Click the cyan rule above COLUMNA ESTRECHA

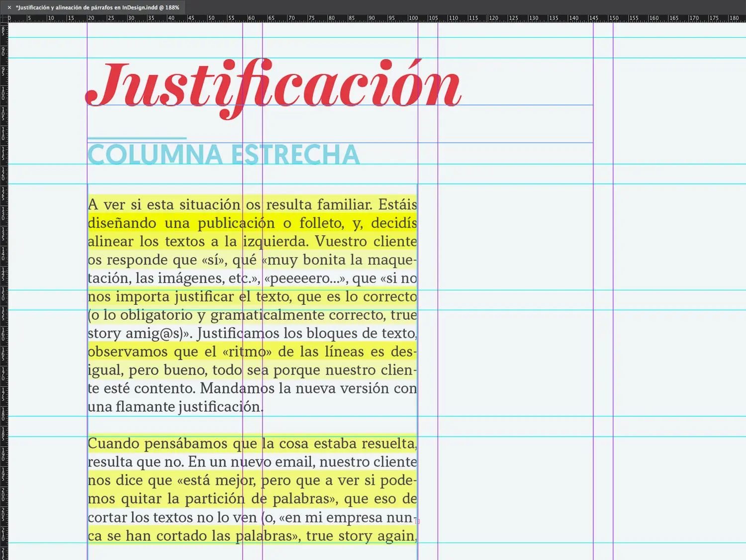click(x=137, y=138)
